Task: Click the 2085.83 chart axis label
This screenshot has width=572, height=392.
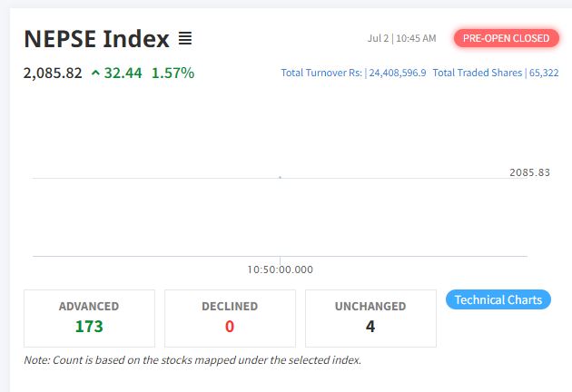Action: [x=529, y=172]
